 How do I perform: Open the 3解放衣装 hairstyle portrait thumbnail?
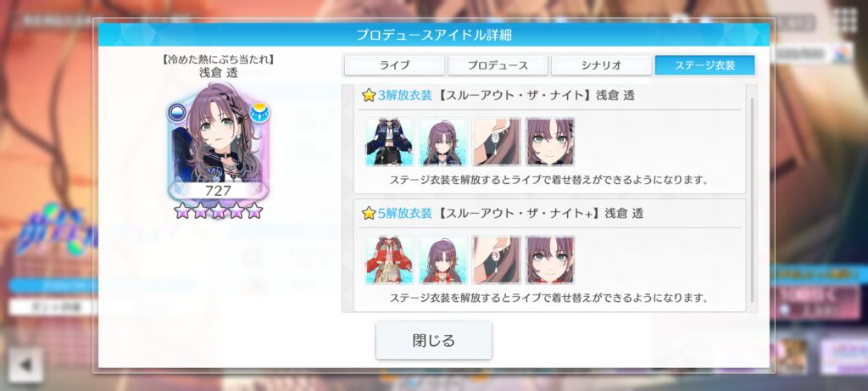[x=442, y=142]
